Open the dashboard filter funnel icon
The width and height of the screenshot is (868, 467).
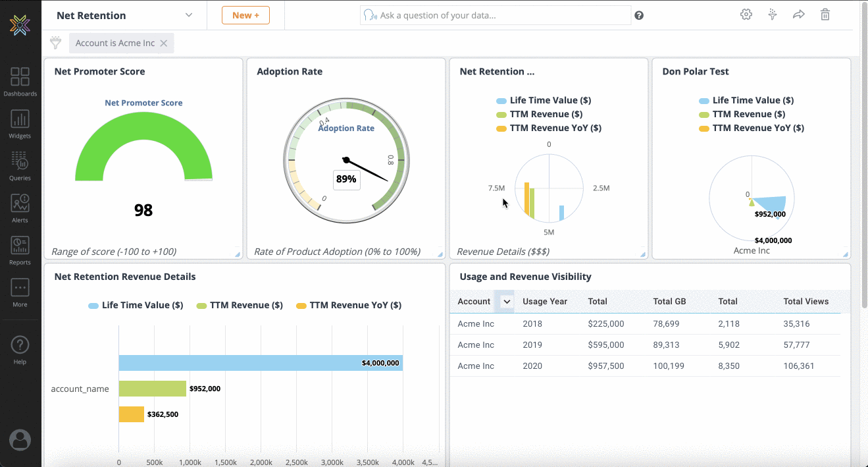[772, 14]
